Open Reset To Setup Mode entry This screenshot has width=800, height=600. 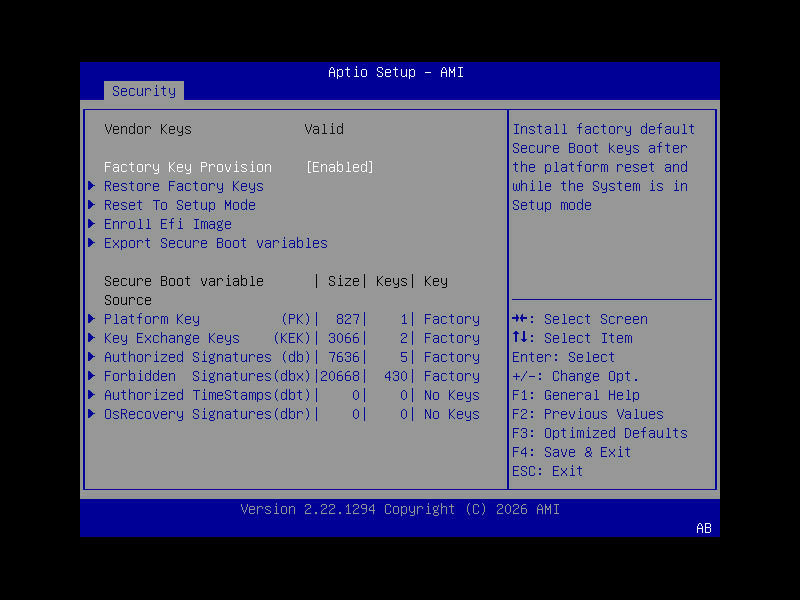(180, 205)
